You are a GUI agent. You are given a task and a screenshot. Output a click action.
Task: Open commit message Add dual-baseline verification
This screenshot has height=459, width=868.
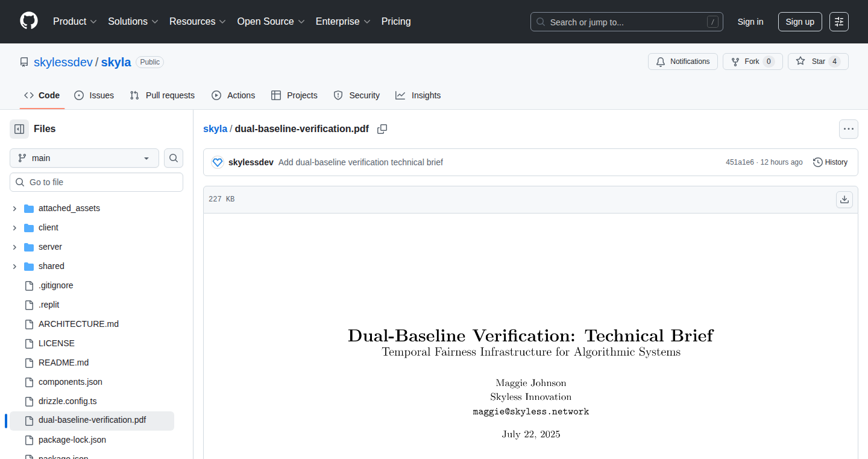360,162
